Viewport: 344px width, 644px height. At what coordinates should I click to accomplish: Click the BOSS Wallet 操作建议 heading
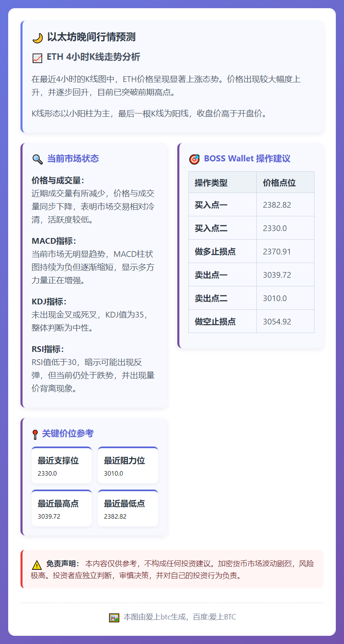(x=247, y=159)
